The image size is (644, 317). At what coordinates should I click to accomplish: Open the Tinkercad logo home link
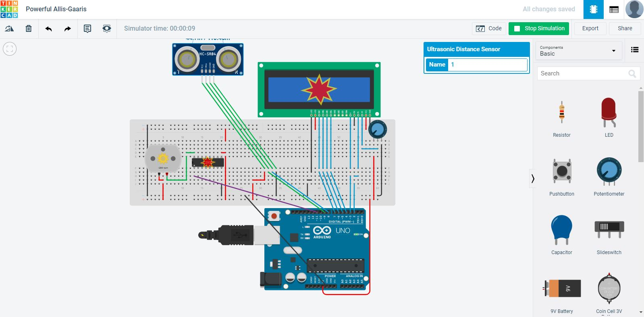click(x=9, y=9)
